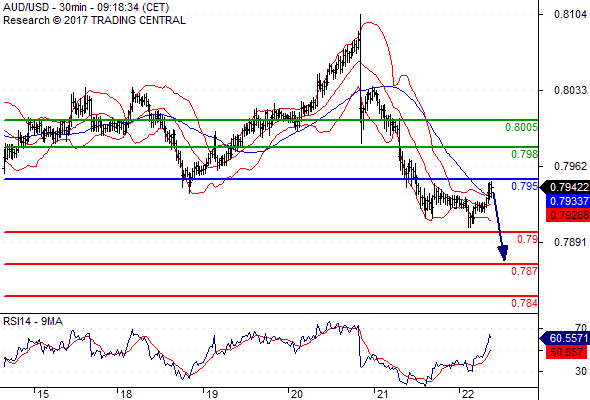This screenshot has width=590, height=400.
Task: Click date marker 20 on time axis
Action: [297, 394]
